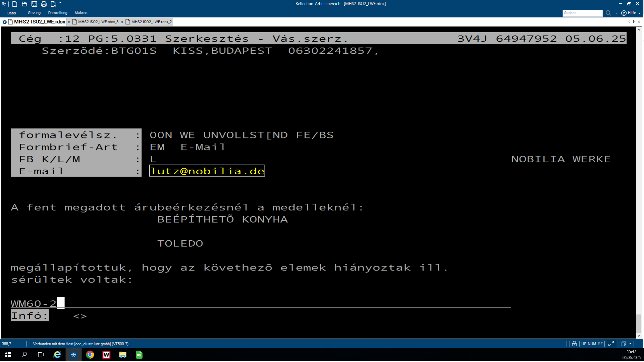Toggle the NUM indicator in the status bar

592,344
